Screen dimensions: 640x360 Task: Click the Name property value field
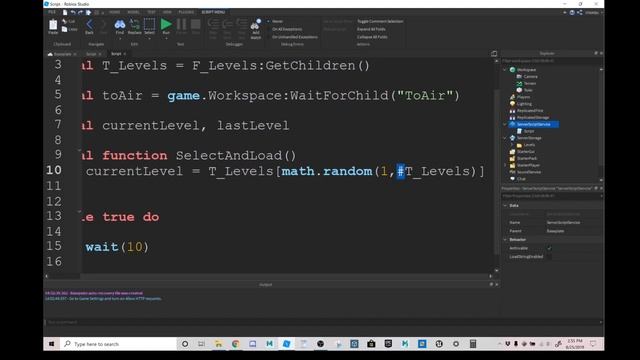coord(574,222)
